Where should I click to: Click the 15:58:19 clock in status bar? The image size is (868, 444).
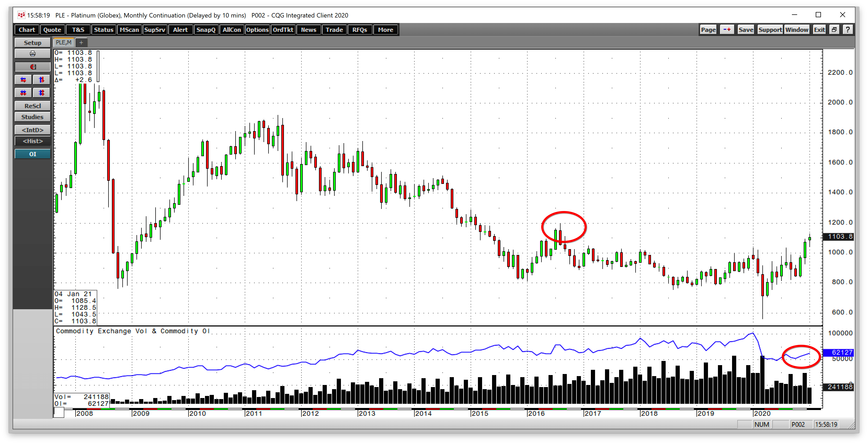coord(826,424)
